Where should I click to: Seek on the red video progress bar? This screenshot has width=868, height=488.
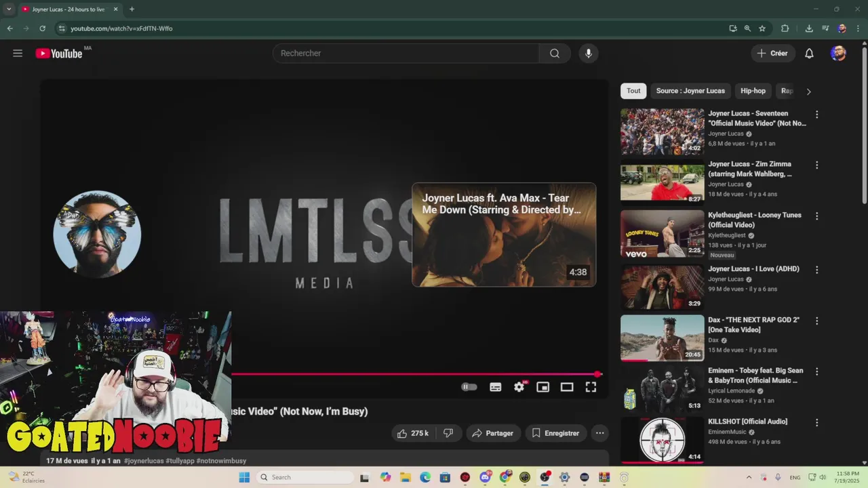pos(416,374)
